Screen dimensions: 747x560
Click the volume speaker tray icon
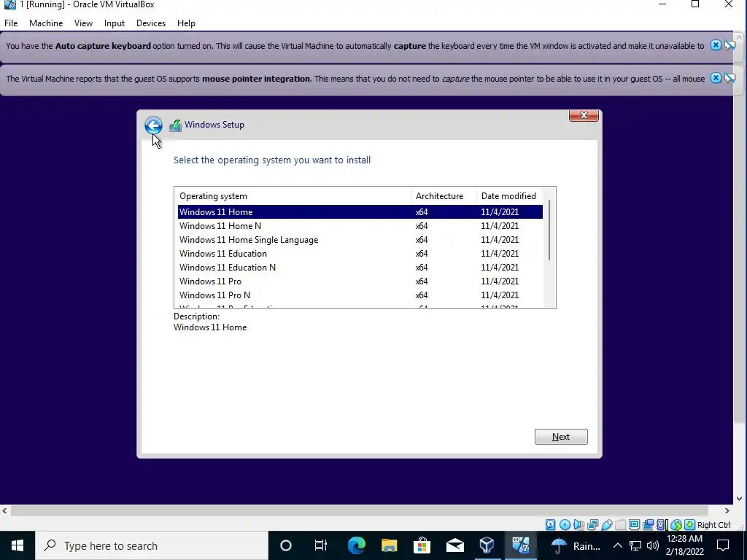653,545
